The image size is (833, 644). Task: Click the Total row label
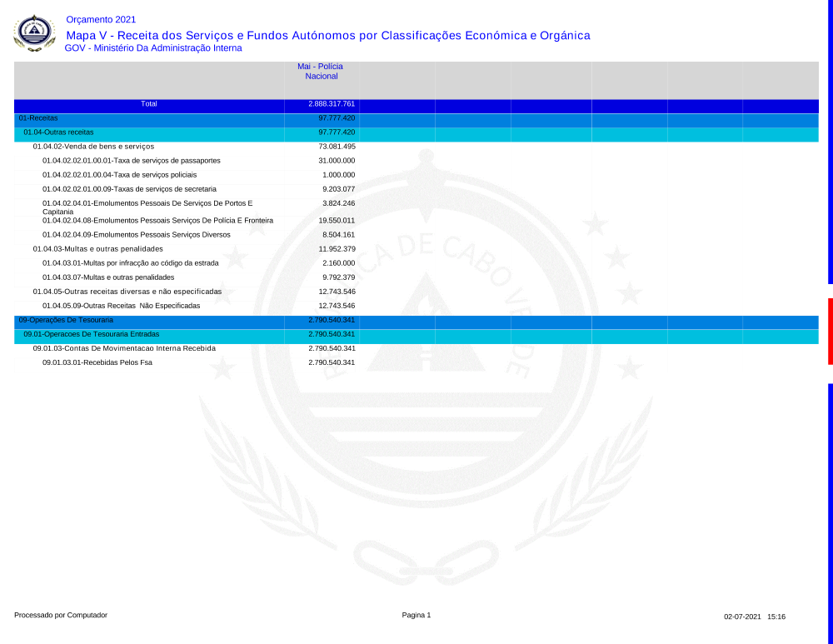click(149, 104)
